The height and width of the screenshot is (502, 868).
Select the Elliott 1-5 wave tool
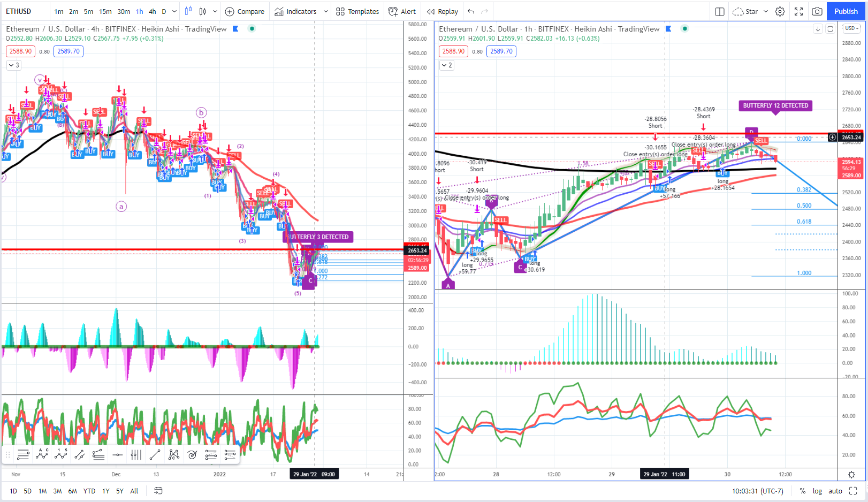(x=60, y=455)
